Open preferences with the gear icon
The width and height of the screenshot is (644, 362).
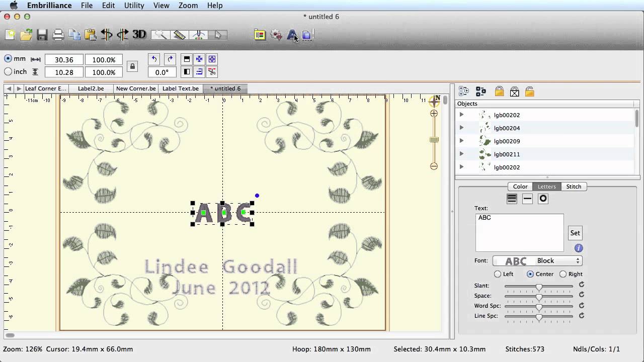276,35
